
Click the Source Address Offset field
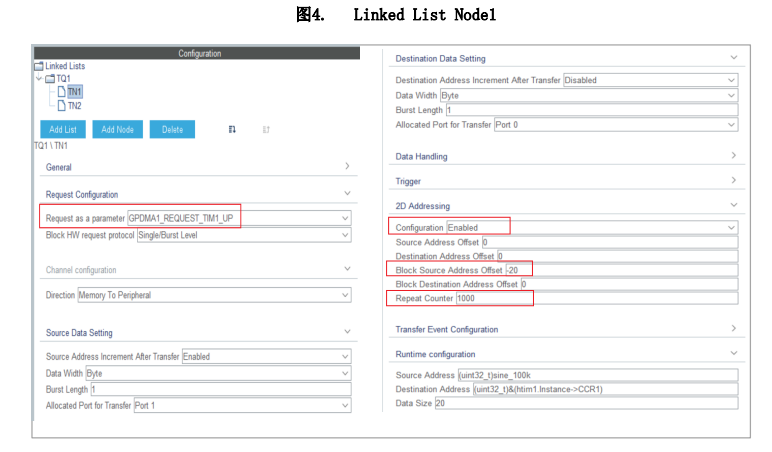pos(610,242)
